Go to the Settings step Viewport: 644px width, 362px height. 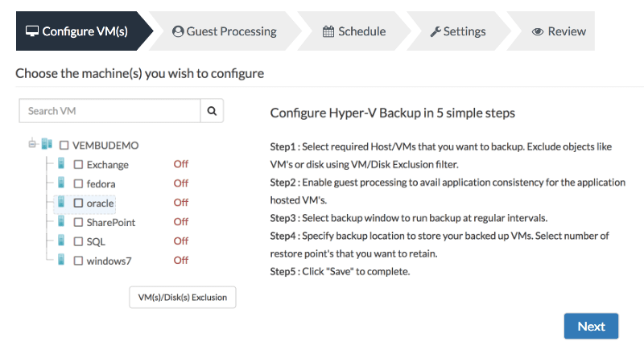click(x=458, y=31)
